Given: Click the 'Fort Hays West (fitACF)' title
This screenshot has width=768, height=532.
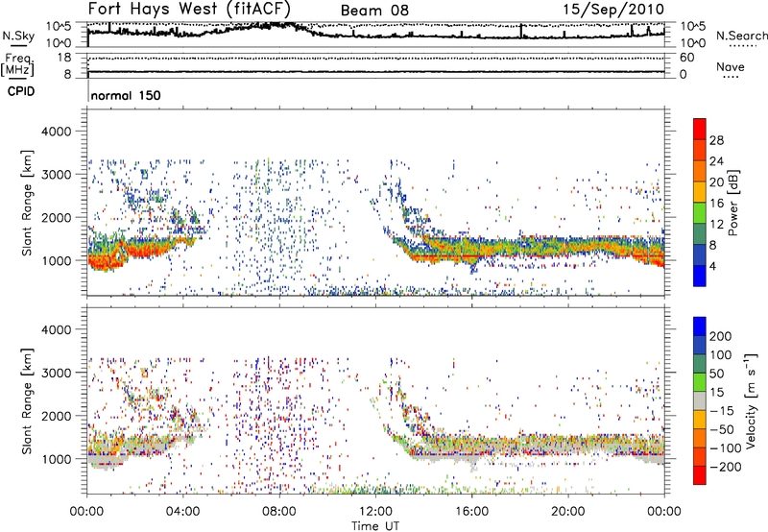Looking at the screenshot, I should point(188,10).
